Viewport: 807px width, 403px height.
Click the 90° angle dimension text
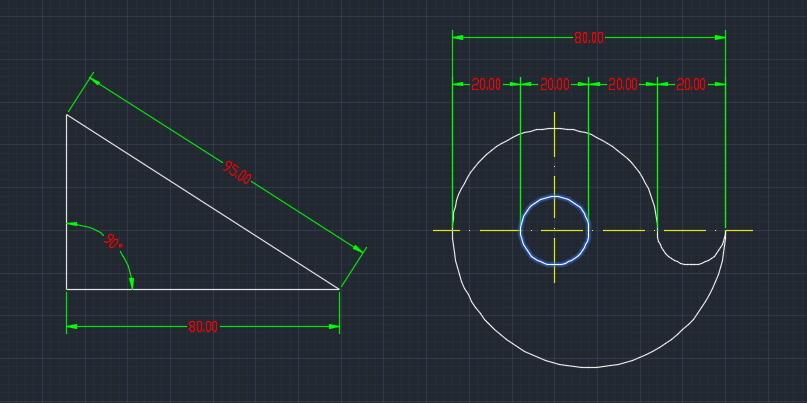coord(113,241)
